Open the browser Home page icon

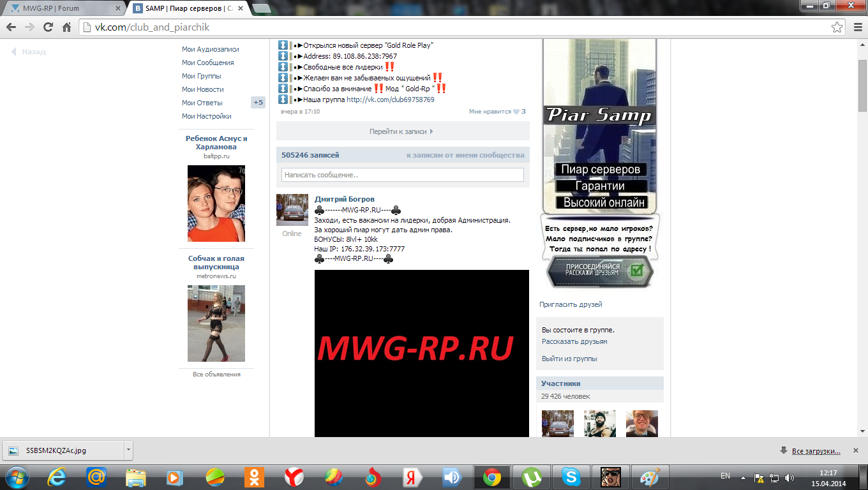point(66,27)
